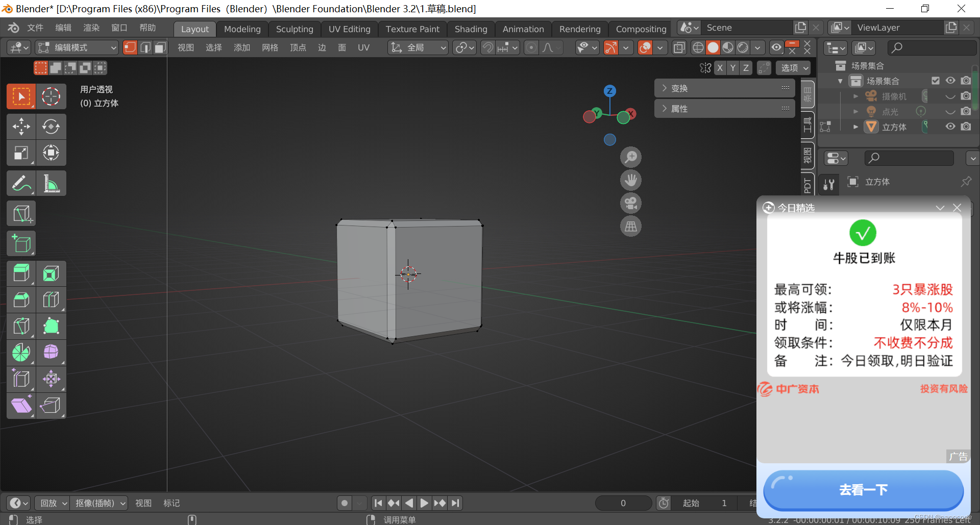Switch to the Modeling workspace tab

242,29
